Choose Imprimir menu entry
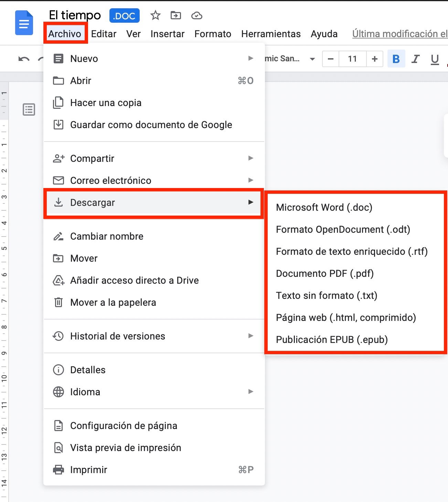The width and height of the screenshot is (448, 502). click(x=154, y=470)
